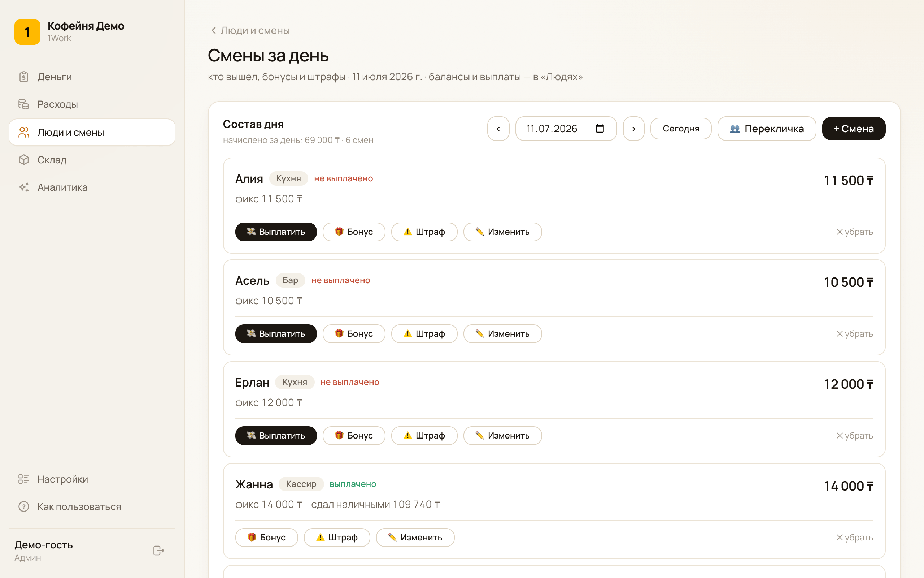Click the yellow 1Work logo icon
This screenshot has width=924, height=578.
coord(27,32)
